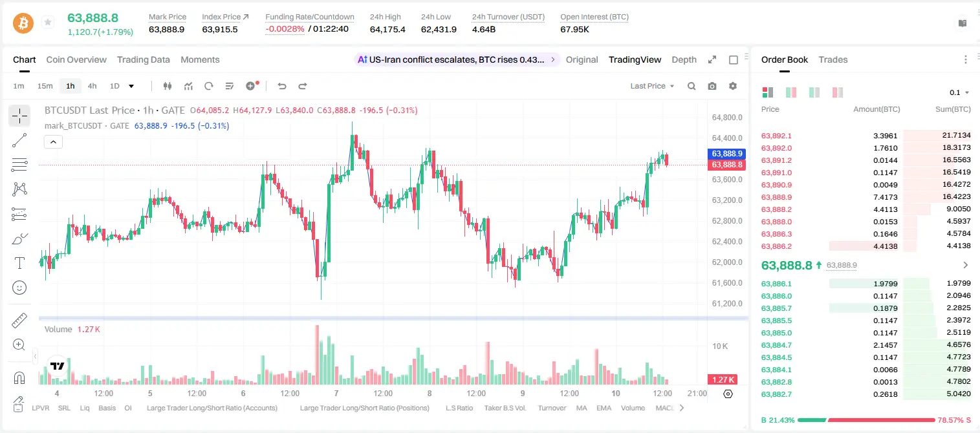This screenshot has height=433, width=980.
Task: Switch chart to Depth view
Action: (684, 59)
